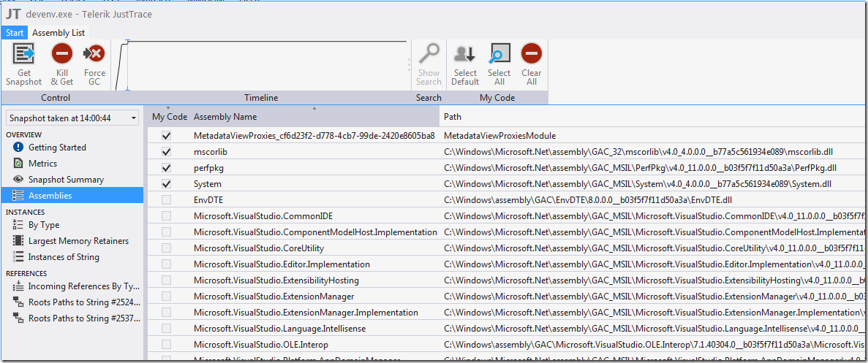The height and width of the screenshot is (363, 868).
Task: Select the EnvDTE assembly name
Action: point(208,199)
